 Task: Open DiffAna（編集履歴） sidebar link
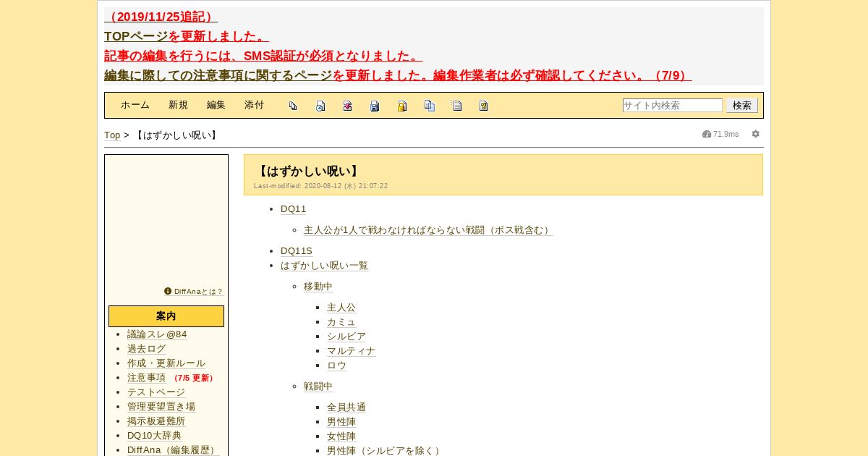click(x=173, y=450)
